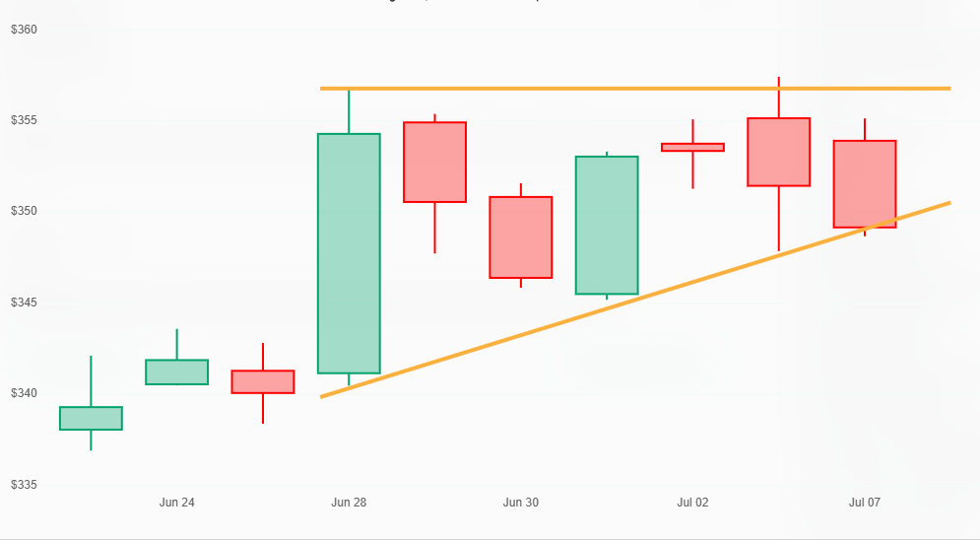Select the rising orange support trendline
This screenshot has width=980, height=540.
pyautogui.click(x=591, y=314)
